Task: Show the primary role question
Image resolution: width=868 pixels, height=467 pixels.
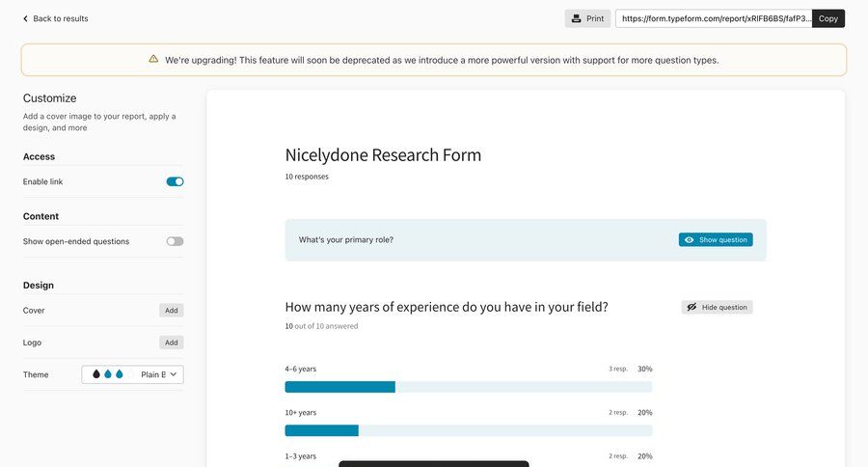Action: point(715,239)
